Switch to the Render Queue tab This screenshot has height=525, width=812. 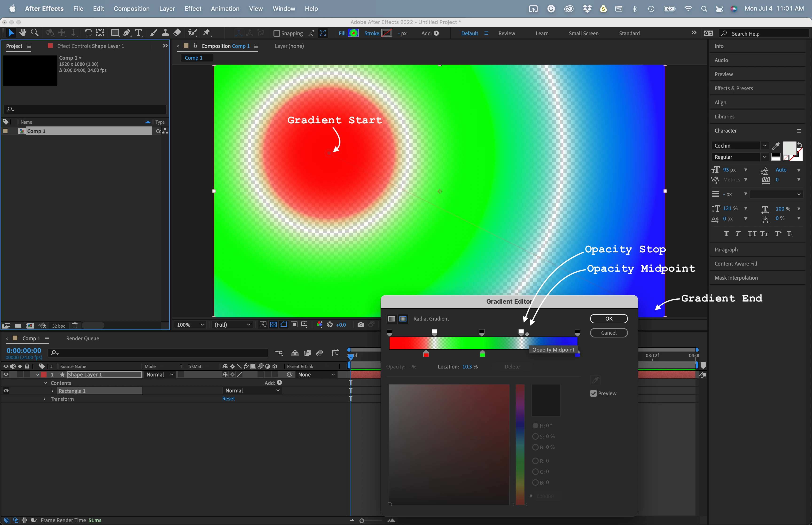click(82, 338)
